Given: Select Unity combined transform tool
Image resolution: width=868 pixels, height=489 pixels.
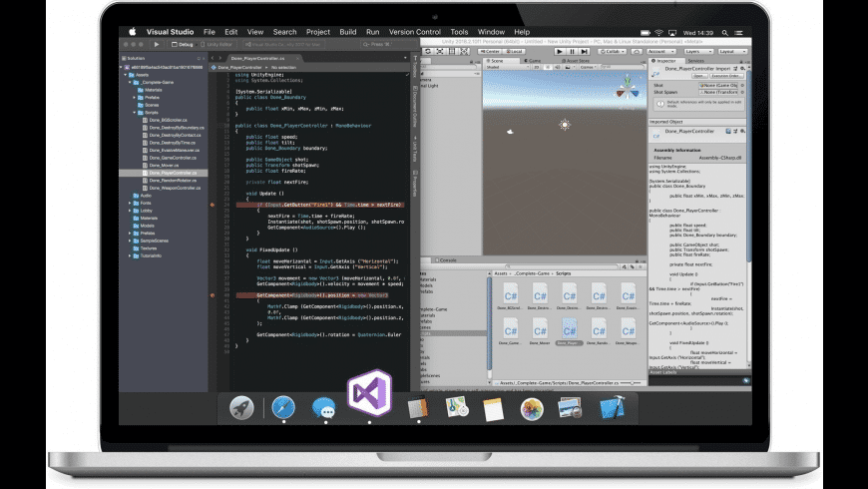Looking at the screenshot, I should (x=465, y=51).
